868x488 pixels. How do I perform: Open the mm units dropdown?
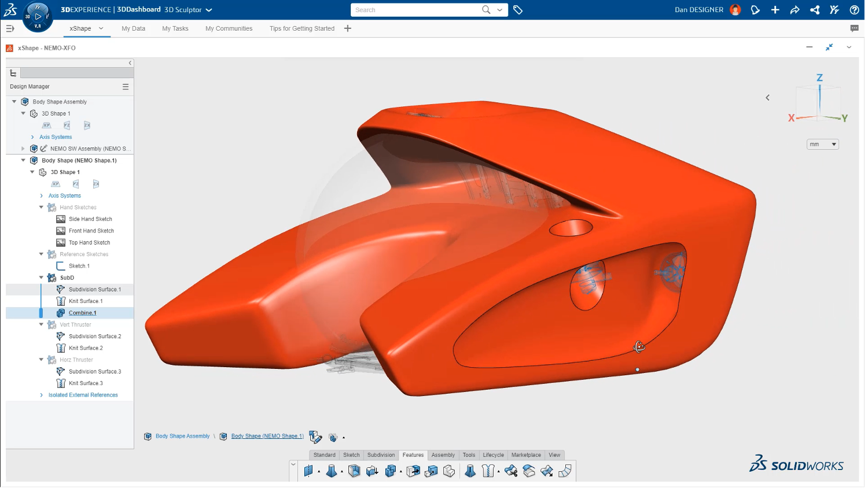point(822,145)
